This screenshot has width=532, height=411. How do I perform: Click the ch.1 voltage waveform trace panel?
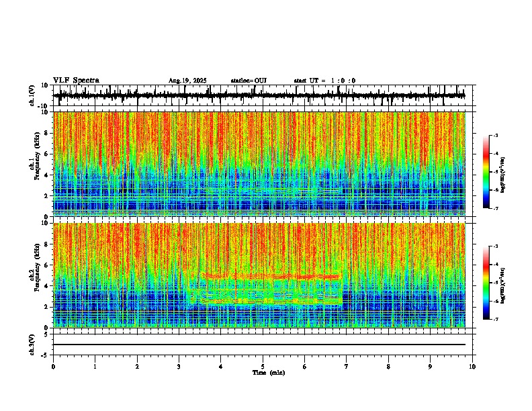[263, 95]
